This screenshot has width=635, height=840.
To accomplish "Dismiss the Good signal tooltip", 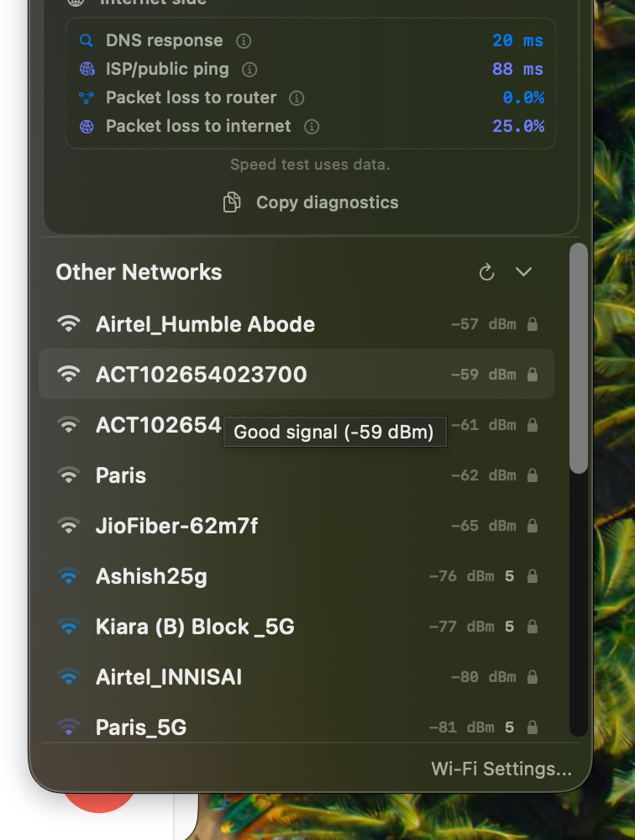I will [x=334, y=432].
